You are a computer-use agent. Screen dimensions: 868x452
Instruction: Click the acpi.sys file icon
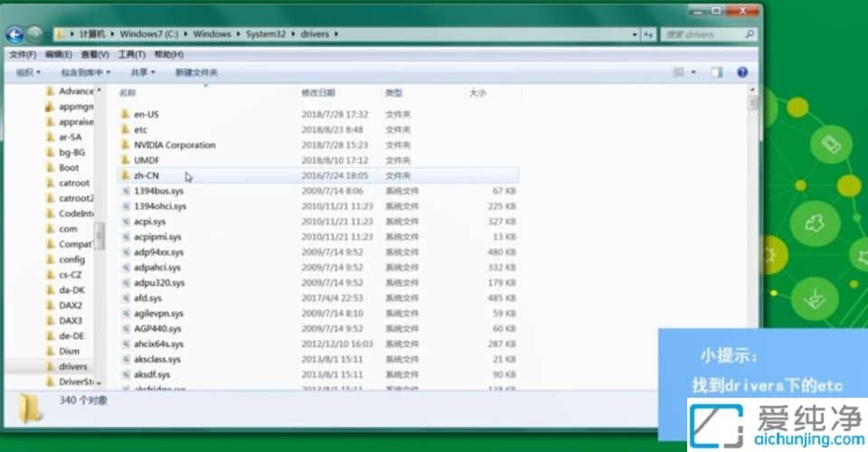[x=126, y=221]
